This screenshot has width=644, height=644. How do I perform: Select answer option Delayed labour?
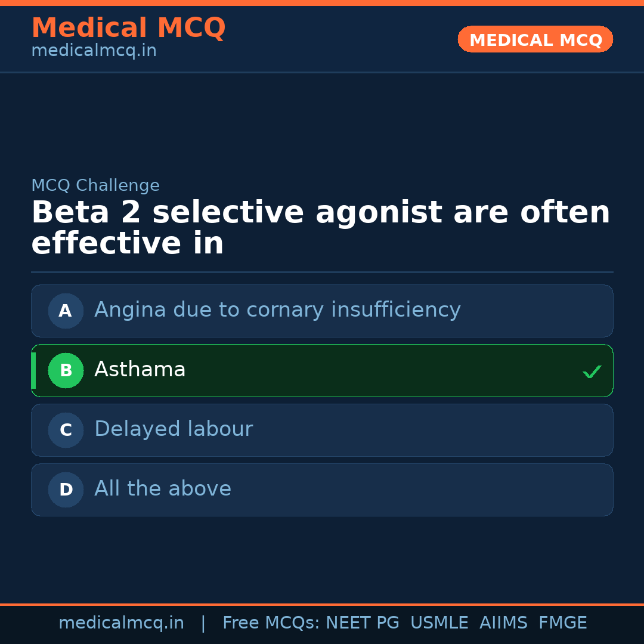(322, 430)
